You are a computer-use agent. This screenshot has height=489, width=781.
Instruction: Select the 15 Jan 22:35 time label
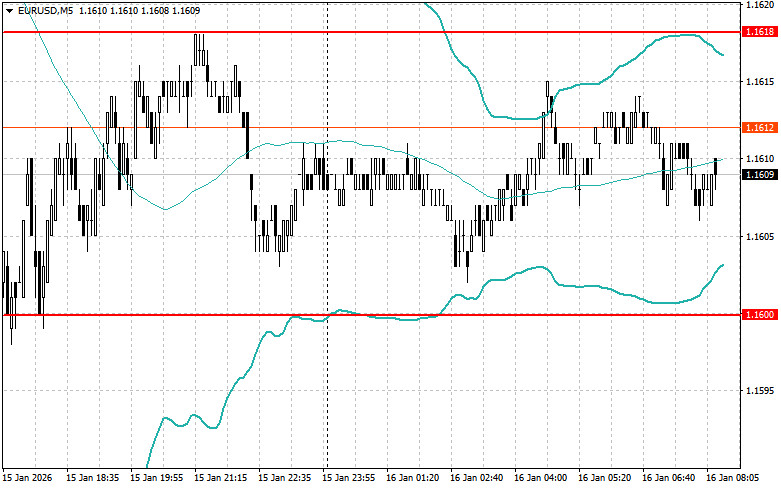284,478
